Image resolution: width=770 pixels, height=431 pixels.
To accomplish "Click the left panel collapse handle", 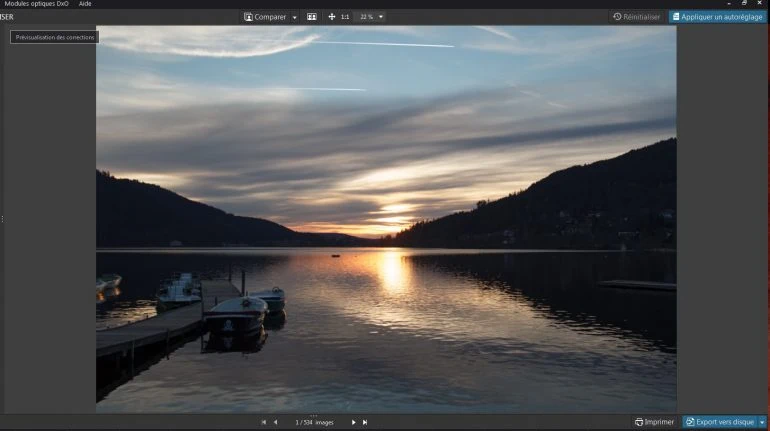I will click(2, 219).
